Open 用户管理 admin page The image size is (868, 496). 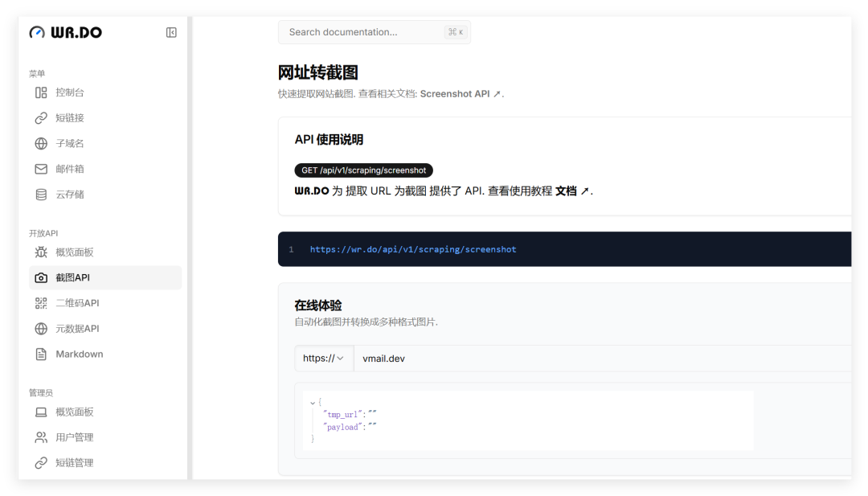tap(105, 438)
